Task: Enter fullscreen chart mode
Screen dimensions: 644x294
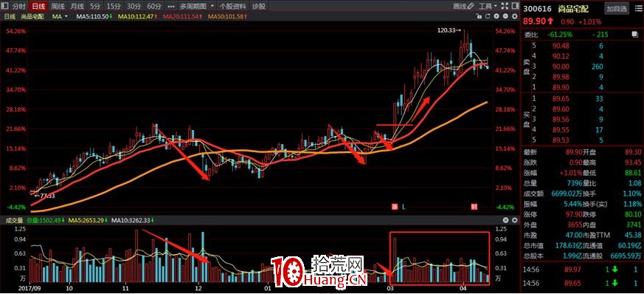Action: coord(504,7)
